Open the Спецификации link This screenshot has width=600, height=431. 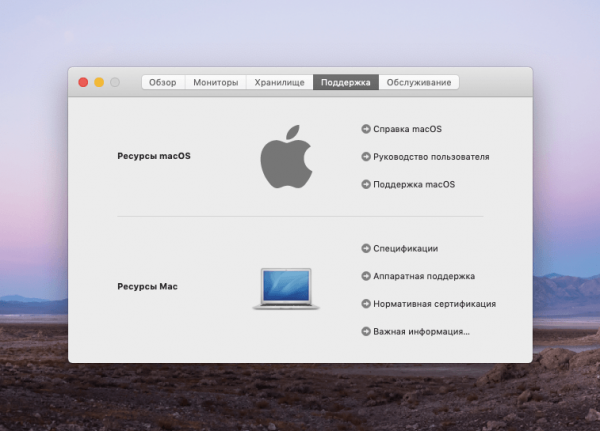click(406, 249)
